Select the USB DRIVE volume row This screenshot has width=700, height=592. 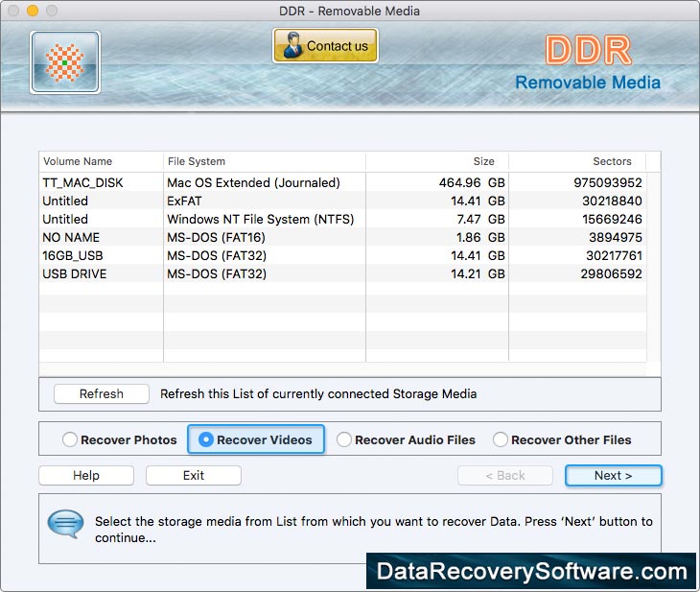coord(343,273)
